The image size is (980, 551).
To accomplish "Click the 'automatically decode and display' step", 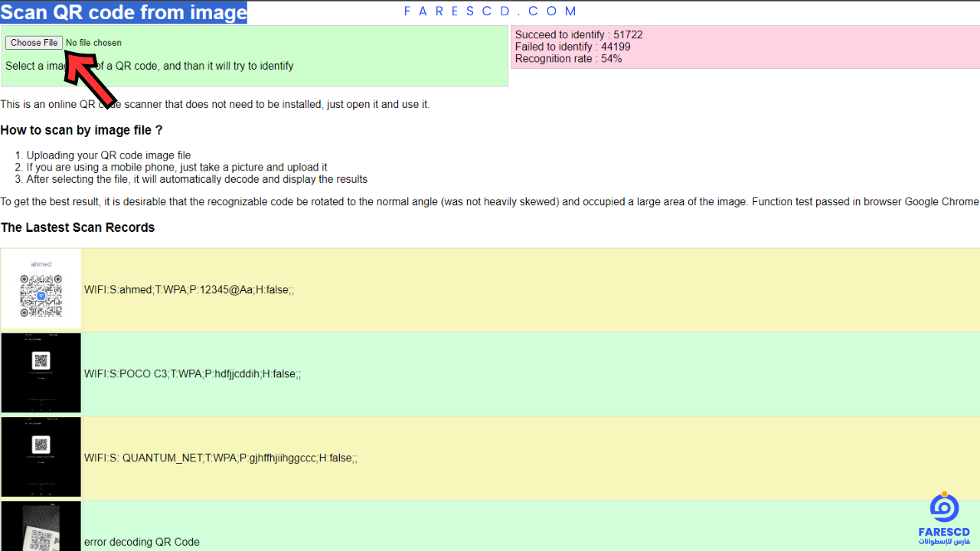I will tap(197, 179).
